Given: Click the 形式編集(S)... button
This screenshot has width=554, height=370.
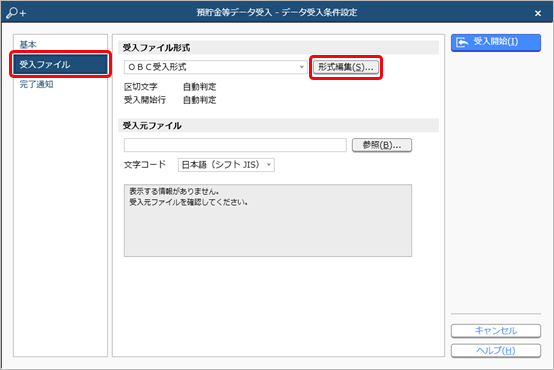Looking at the screenshot, I should [x=346, y=67].
